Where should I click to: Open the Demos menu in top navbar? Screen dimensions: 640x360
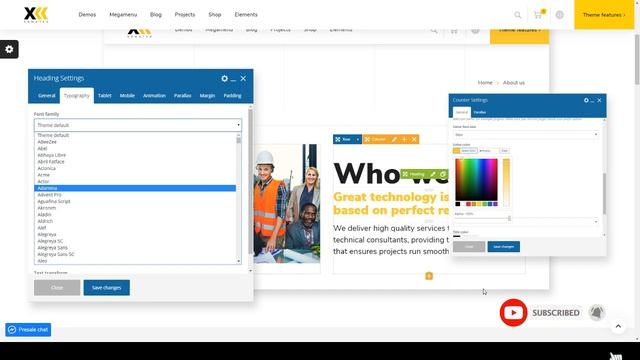[x=87, y=15]
